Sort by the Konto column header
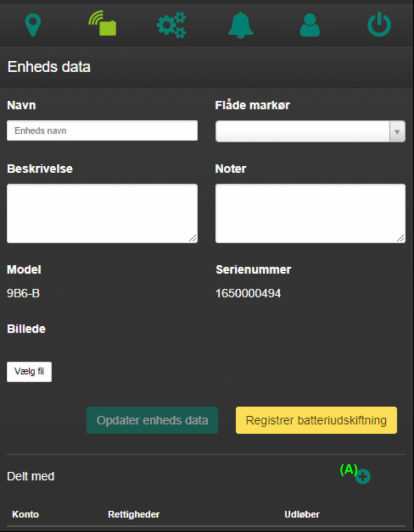414x532 pixels. pos(25,514)
